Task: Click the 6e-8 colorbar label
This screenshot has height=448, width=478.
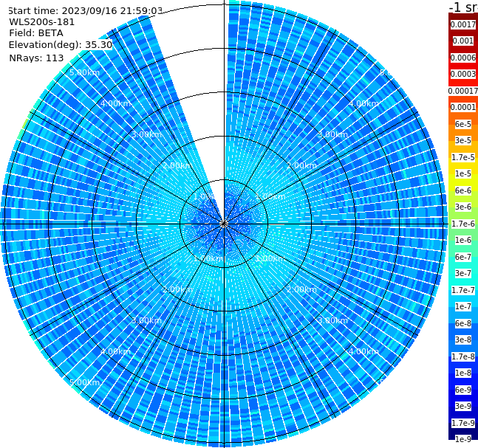Action: [x=463, y=323]
